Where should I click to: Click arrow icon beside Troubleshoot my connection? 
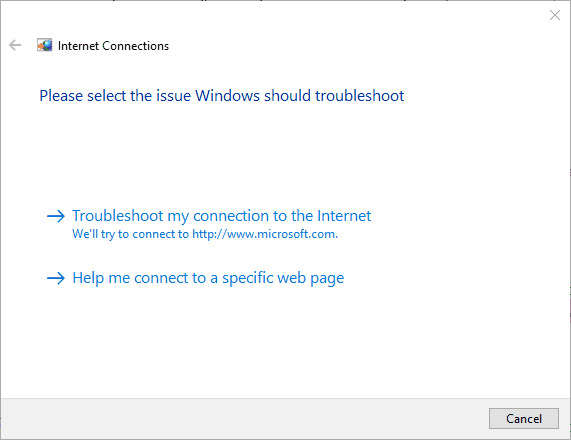click(56, 216)
